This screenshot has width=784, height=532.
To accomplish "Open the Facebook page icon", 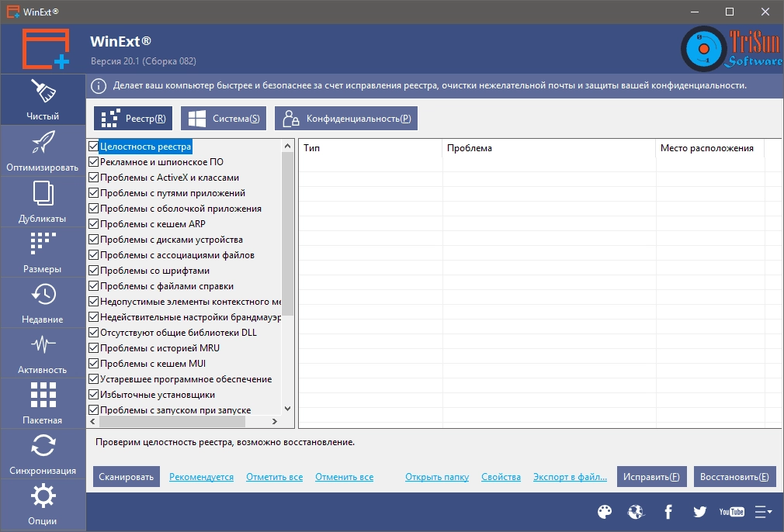I will click(x=668, y=512).
